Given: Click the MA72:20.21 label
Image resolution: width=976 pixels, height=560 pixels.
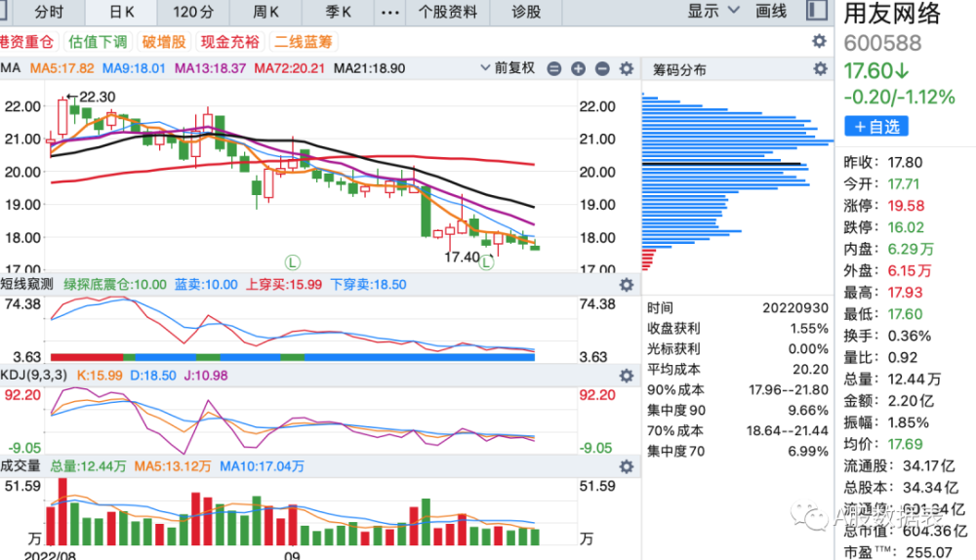Looking at the screenshot, I should tap(290, 68).
